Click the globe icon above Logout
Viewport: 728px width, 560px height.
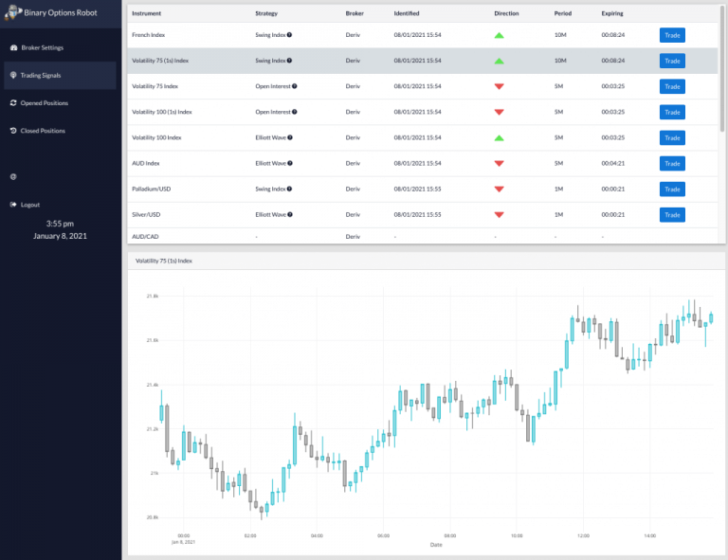(x=13, y=176)
